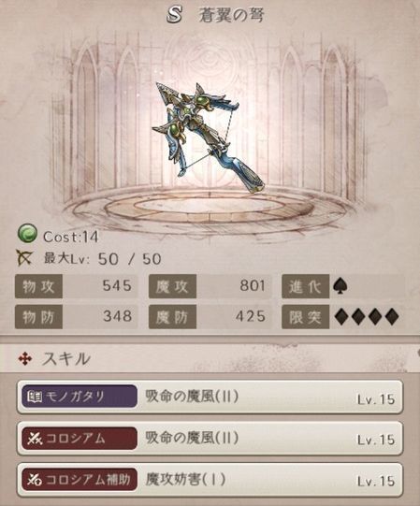This screenshot has height=506, width=420.
Task: Click the S rarity badge
Action: click(174, 15)
